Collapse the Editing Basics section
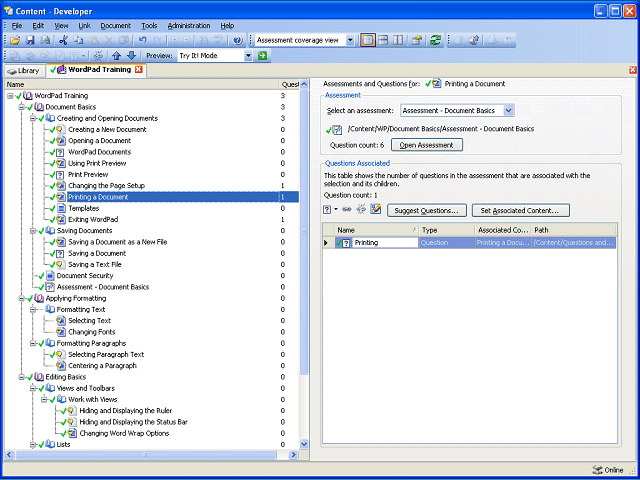The image size is (640, 480). point(21,377)
